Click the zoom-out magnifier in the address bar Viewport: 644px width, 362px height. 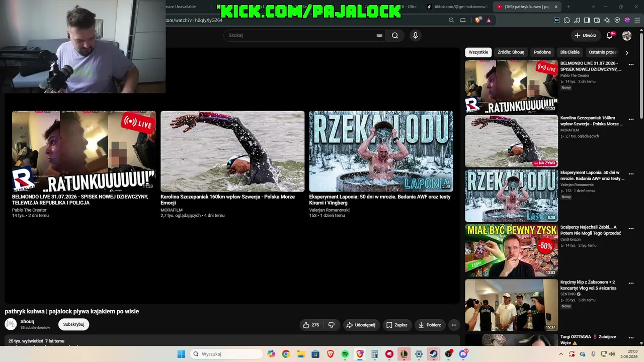coord(451,20)
